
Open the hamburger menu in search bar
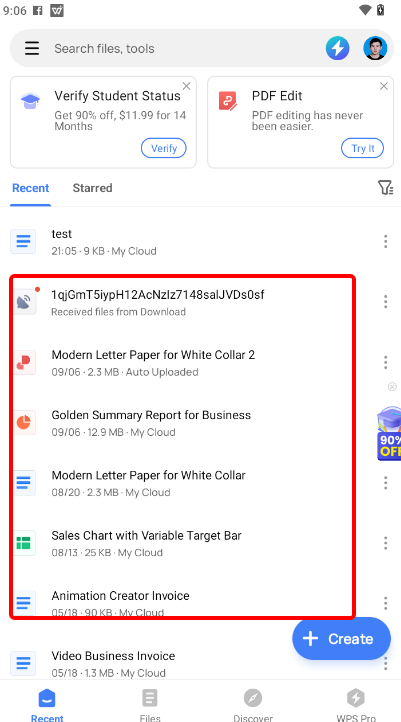[x=32, y=48]
